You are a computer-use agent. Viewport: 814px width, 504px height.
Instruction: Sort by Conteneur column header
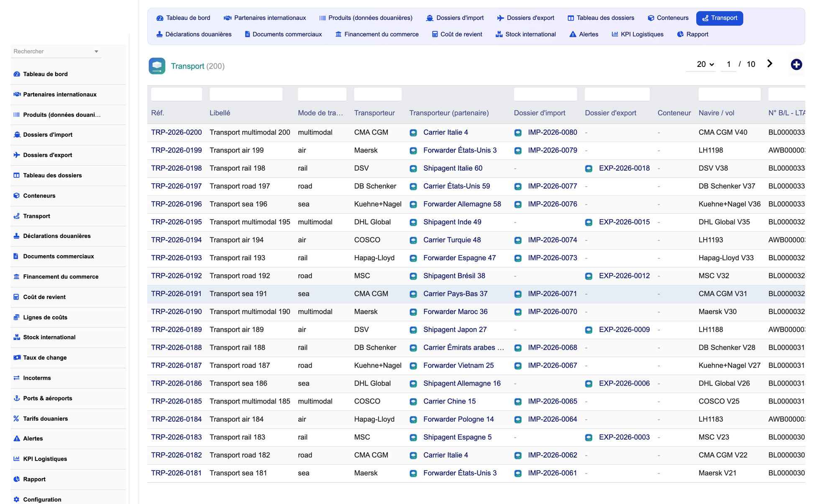point(674,113)
